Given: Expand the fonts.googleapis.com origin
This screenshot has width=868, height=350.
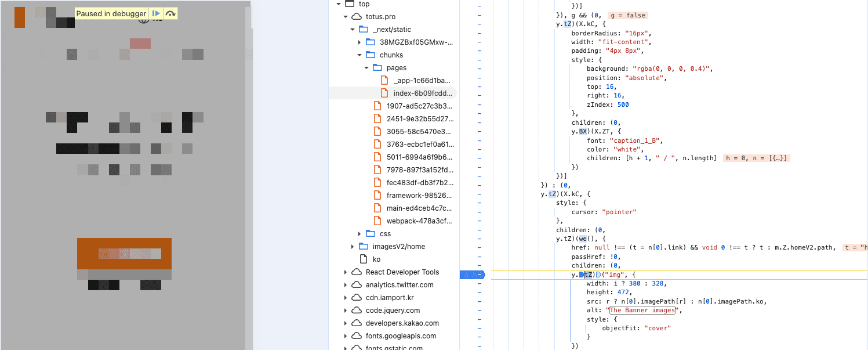Looking at the screenshot, I should pyautogui.click(x=347, y=335).
